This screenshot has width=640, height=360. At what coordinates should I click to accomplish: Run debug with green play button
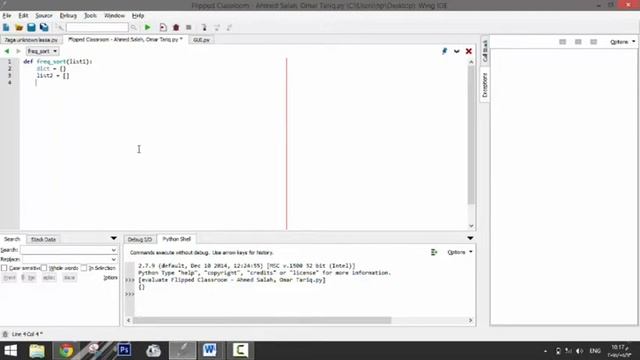147,27
